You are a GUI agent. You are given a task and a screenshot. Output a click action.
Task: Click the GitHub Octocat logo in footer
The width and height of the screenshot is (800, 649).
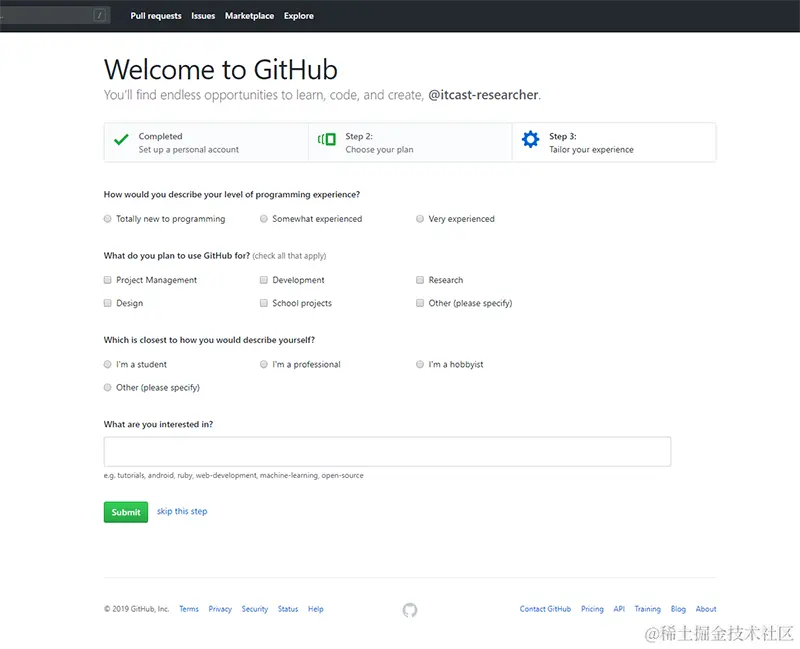click(410, 610)
